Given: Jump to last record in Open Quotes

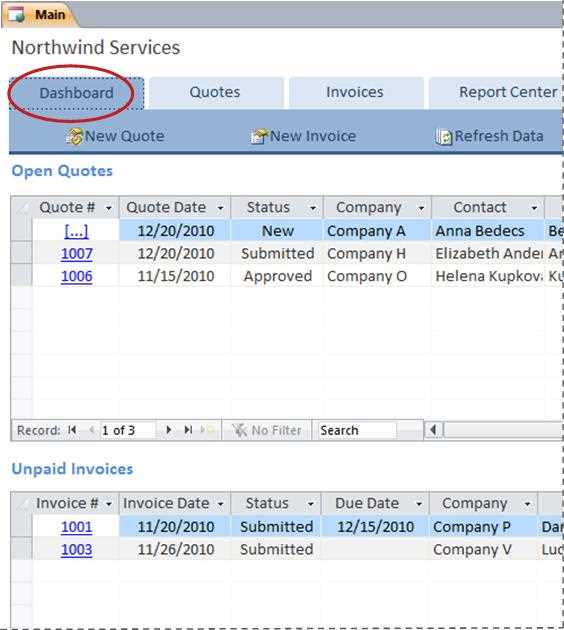Looking at the screenshot, I should click(x=188, y=430).
